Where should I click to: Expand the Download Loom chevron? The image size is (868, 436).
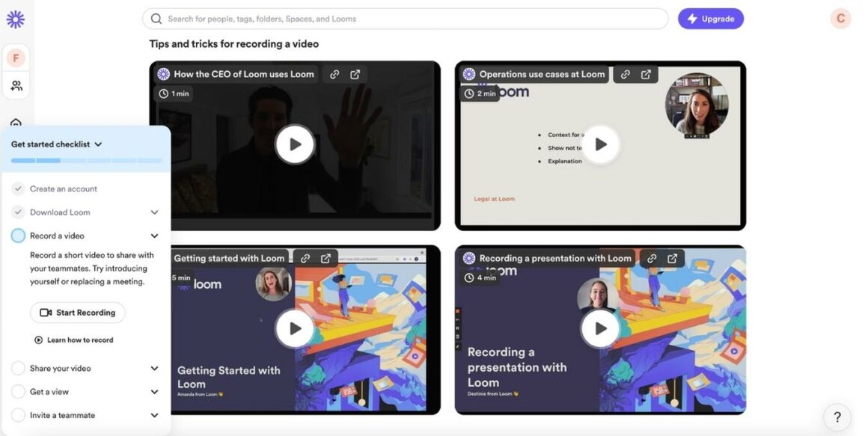pyautogui.click(x=154, y=212)
